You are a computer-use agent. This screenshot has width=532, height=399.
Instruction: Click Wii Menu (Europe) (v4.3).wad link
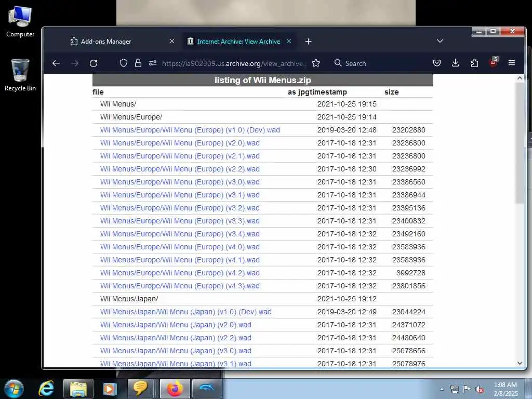(180, 286)
